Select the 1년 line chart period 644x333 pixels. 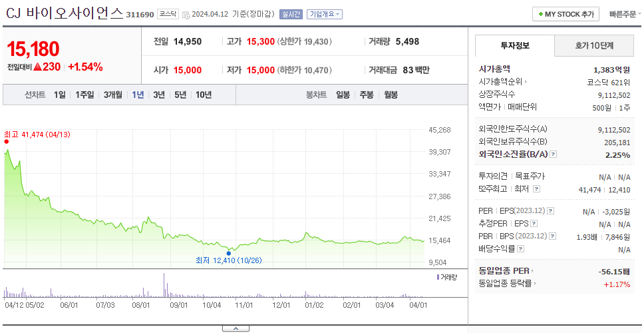click(138, 95)
